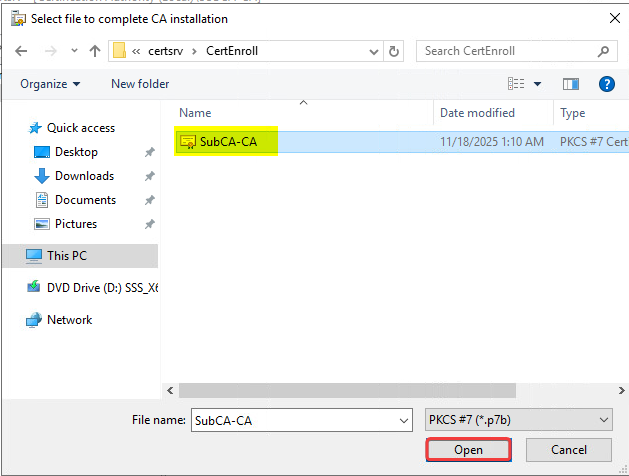Viewport: 629px width, 476px height.
Task: Select Downloads in Quick access
Action: click(x=84, y=176)
